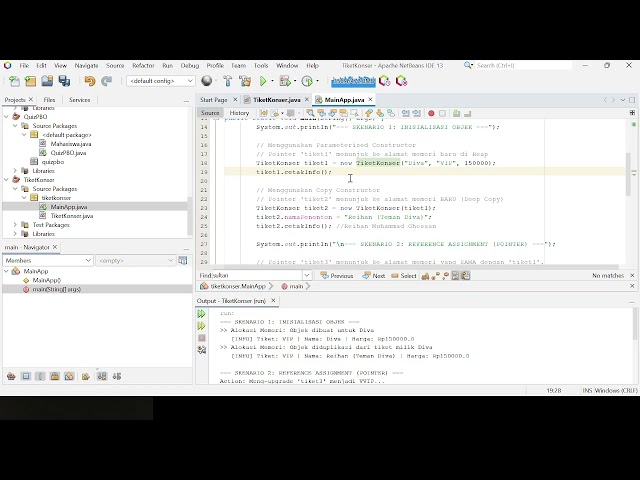Toggle Match Case in Find bar
The width and height of the screenshot is (640, 480).
click(425, 276)
